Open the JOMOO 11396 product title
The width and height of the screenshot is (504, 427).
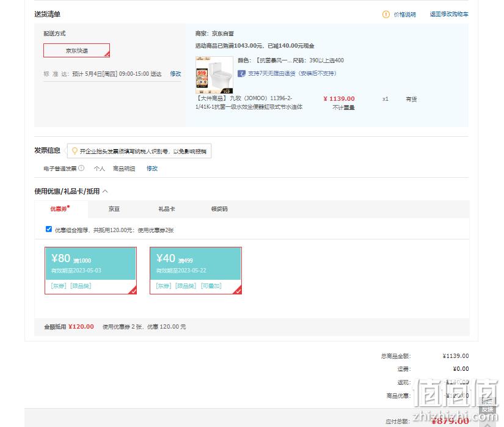click(249, 103)
